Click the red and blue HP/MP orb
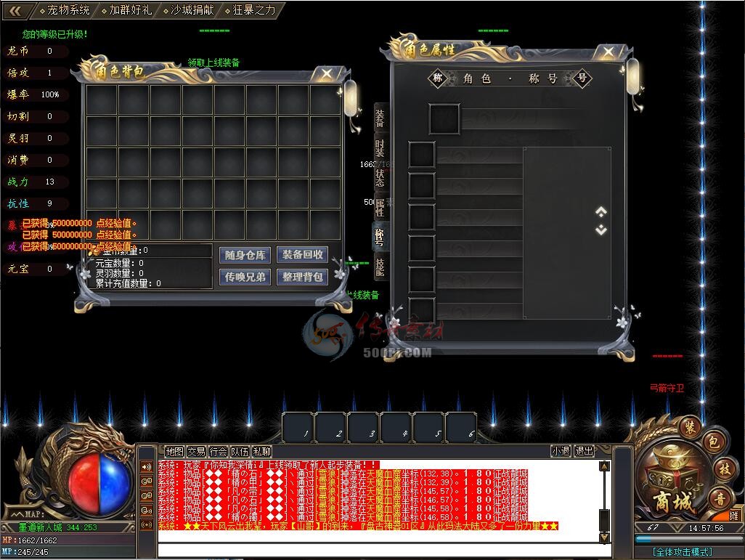 (99, 484)
